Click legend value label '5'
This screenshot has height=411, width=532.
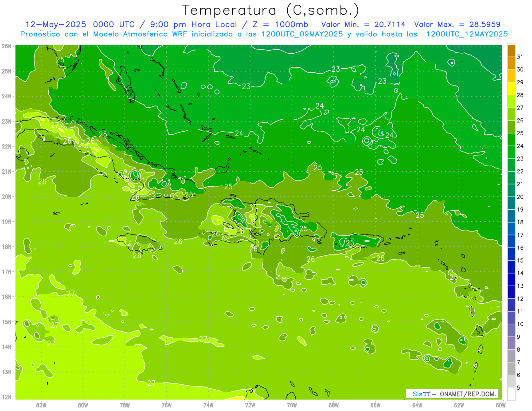[x=519, y=388]
